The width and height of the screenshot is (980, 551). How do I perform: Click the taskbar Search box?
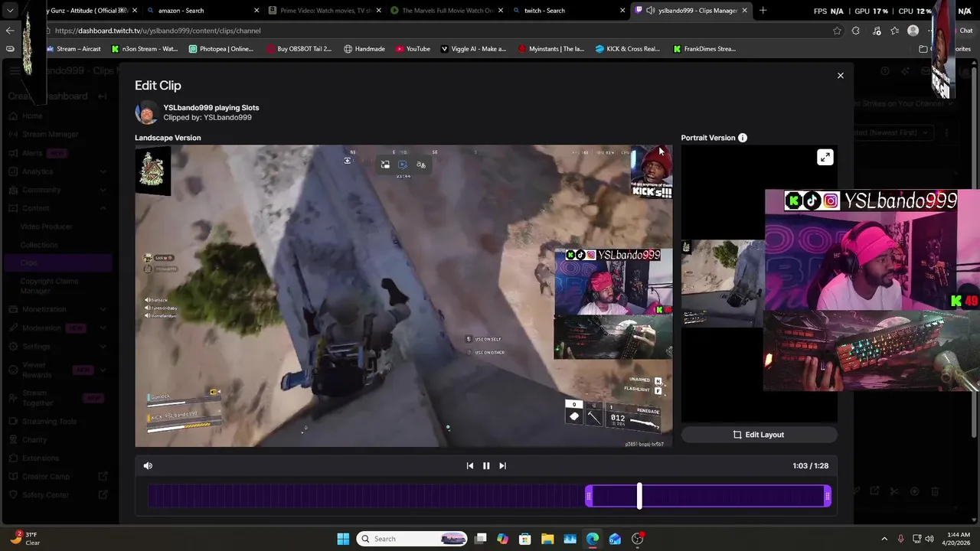tap(413, 539)
